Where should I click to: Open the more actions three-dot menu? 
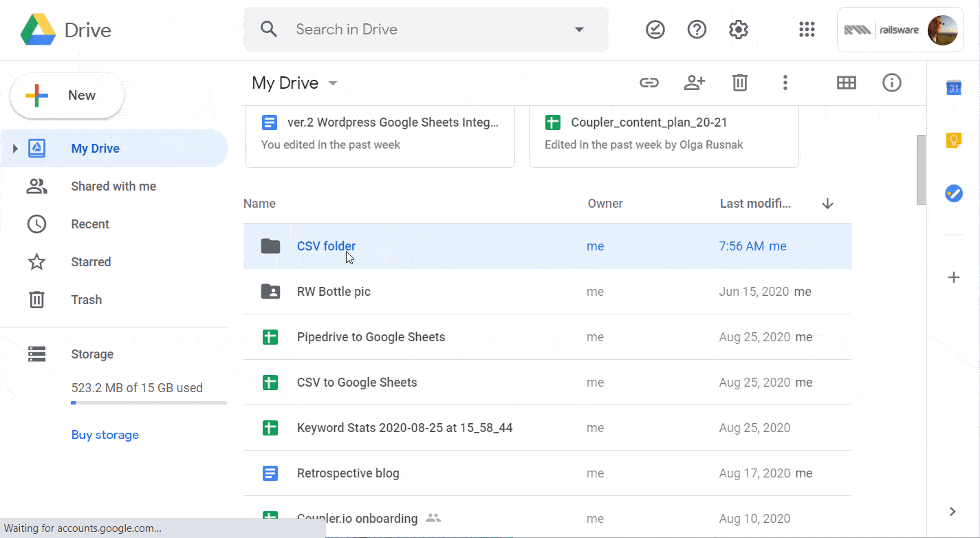[x=785, y=83]
